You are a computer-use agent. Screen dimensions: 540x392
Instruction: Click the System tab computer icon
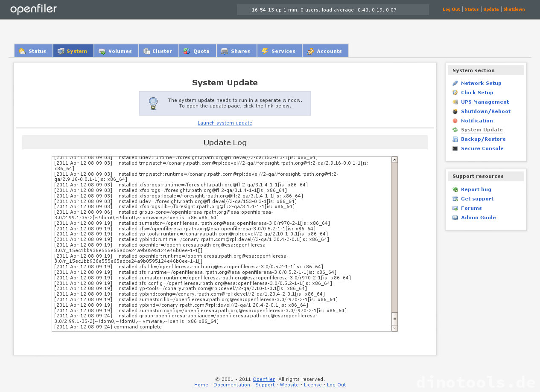(61, 51)
